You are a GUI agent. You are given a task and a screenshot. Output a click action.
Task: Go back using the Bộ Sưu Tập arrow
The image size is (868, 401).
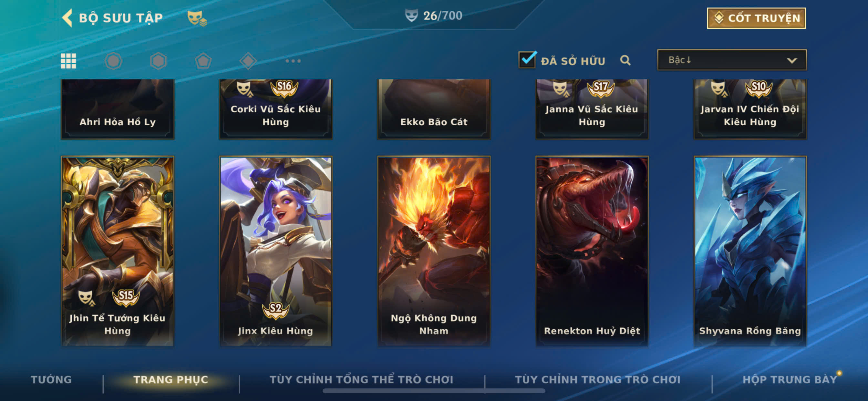click(67, 18)
